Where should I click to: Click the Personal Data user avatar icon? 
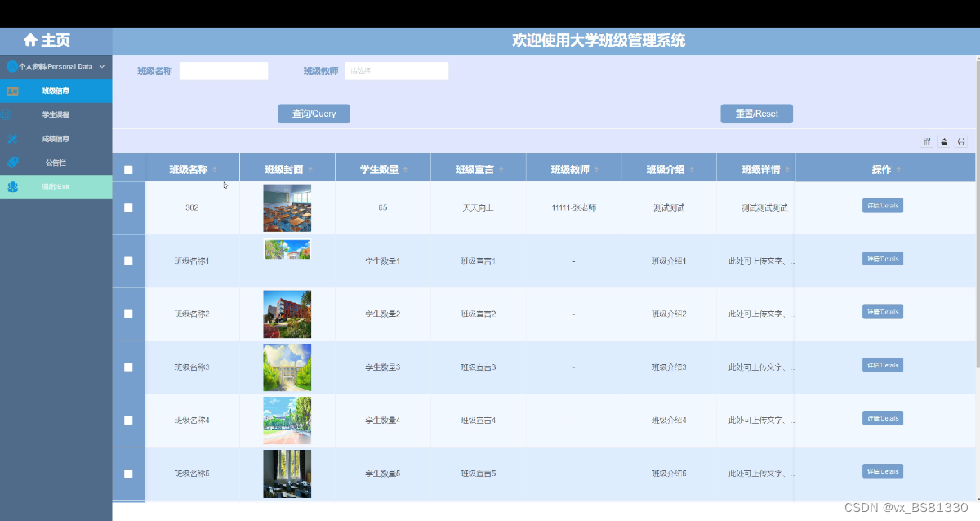tap(12, 66)
